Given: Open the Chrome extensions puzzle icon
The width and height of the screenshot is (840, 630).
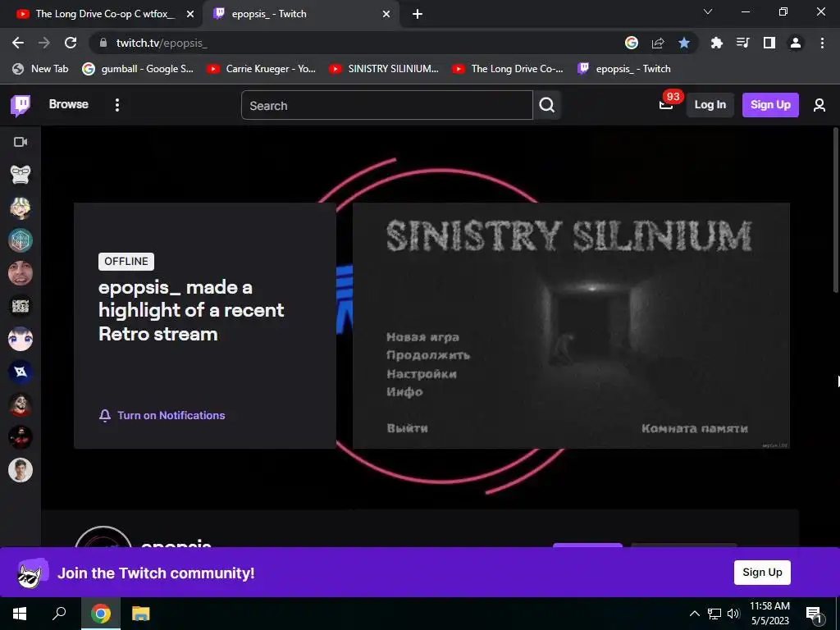Looking at the screenshot, I should click(x=716, y=43).
